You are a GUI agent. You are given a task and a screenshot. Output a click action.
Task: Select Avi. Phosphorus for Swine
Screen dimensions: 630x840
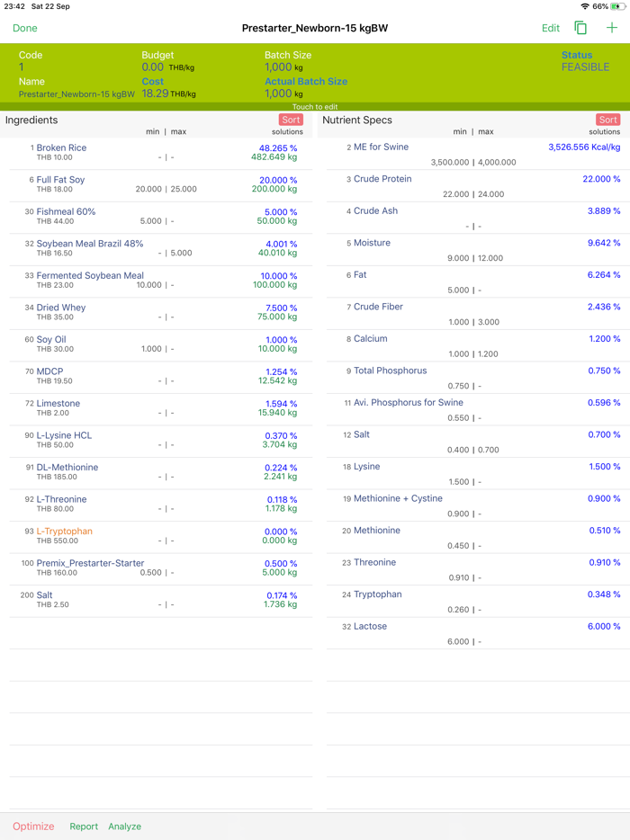point(478,408)
